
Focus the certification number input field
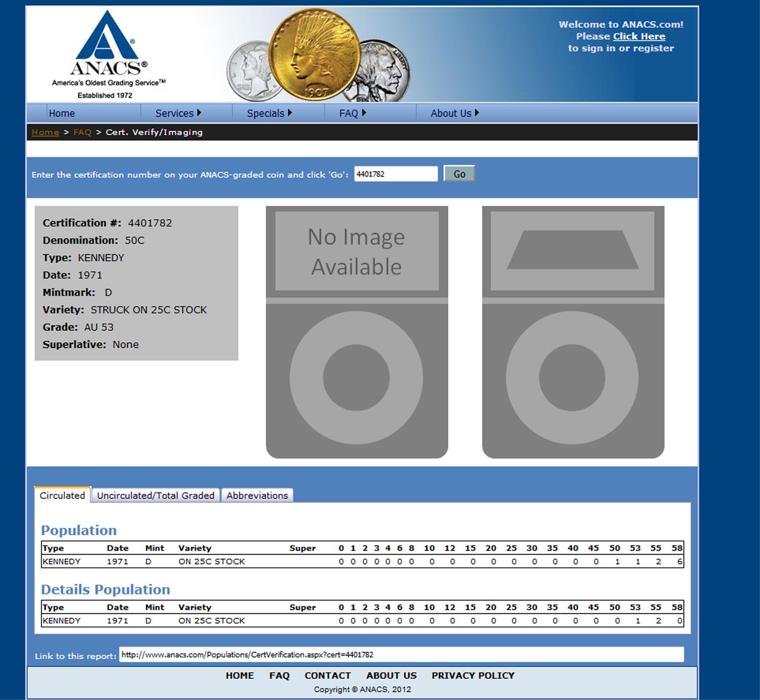396,174
